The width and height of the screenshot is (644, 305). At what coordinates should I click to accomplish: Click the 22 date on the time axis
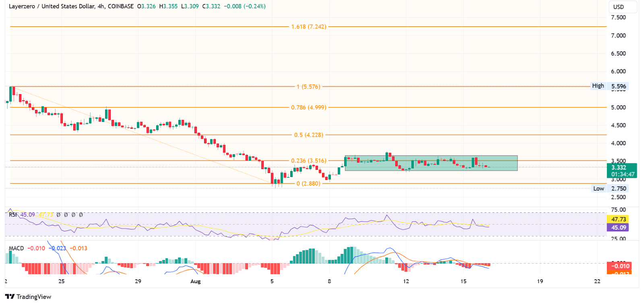[597, 281]
